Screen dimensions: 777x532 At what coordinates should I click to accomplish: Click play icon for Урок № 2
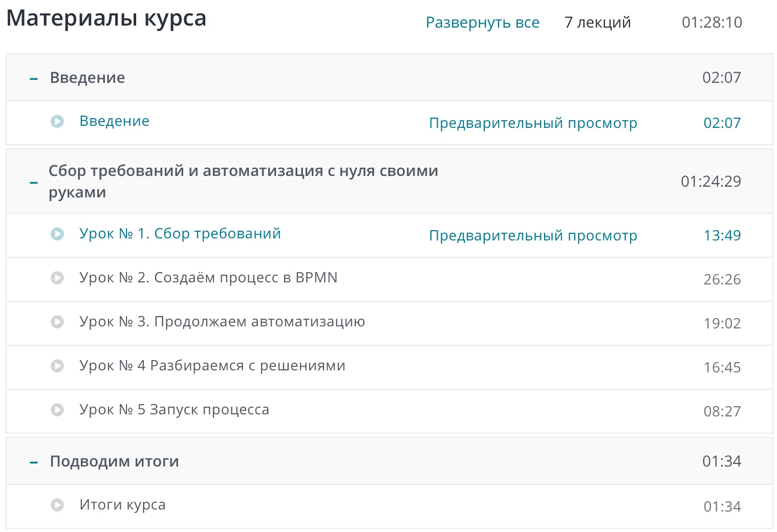(x=57, y=278)
